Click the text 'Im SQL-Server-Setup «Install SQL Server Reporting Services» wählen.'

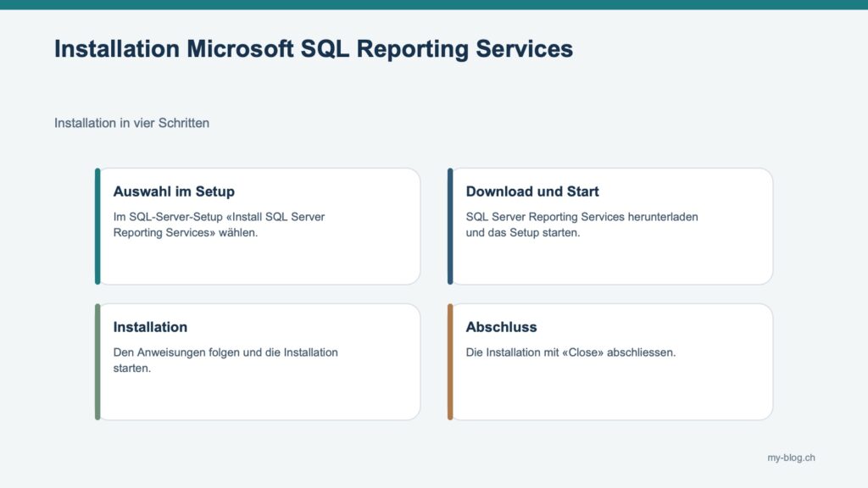tap(220, 225)
